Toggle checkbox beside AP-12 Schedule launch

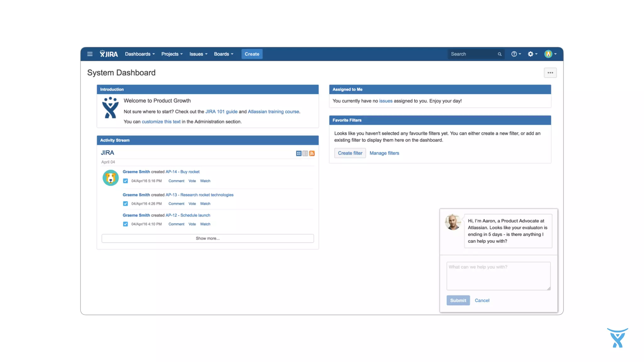pyautogui.click(x=125, y=224)
